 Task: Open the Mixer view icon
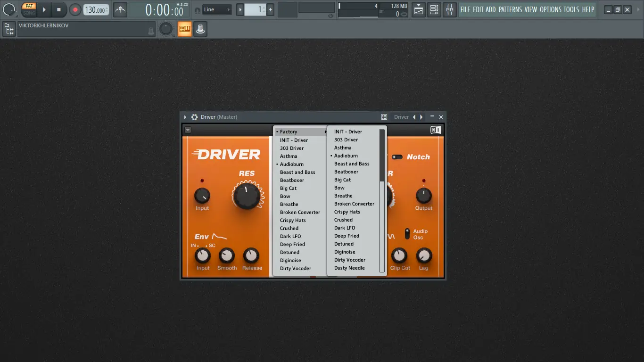tap(450, 9)
